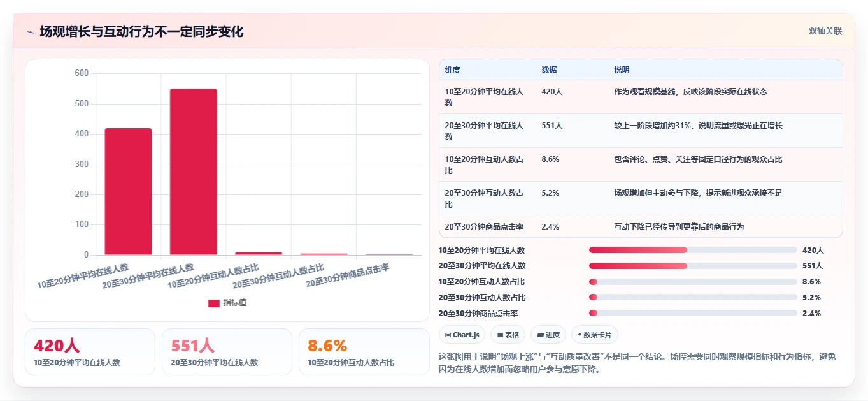Open the orange 8.6% KPI card
Image resolution: width=868 pixels, height=401 pixels.
364,352
